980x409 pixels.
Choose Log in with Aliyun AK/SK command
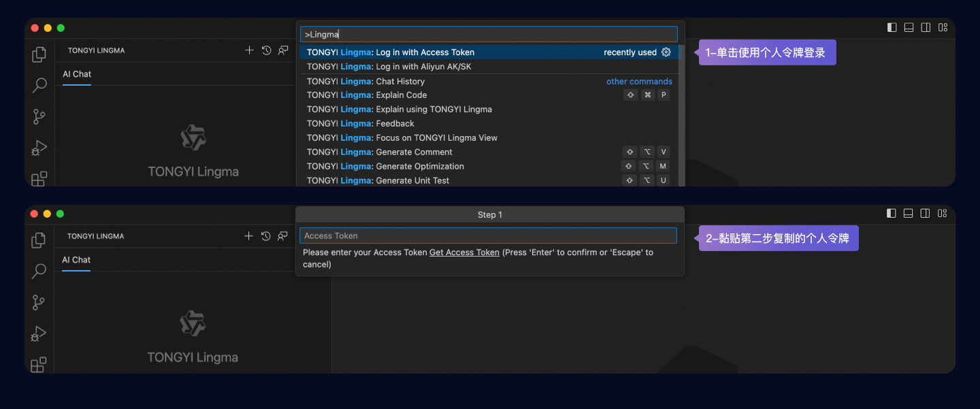[x=489, y=67]
